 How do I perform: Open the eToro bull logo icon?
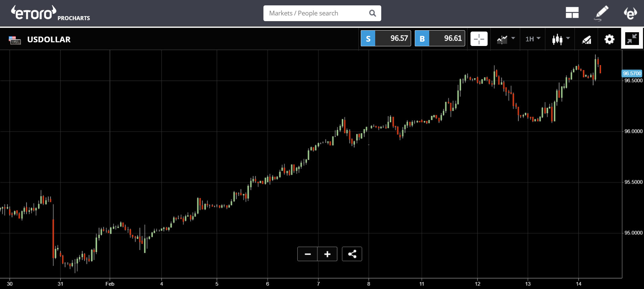pyautogui.click(x=631, y=13)
